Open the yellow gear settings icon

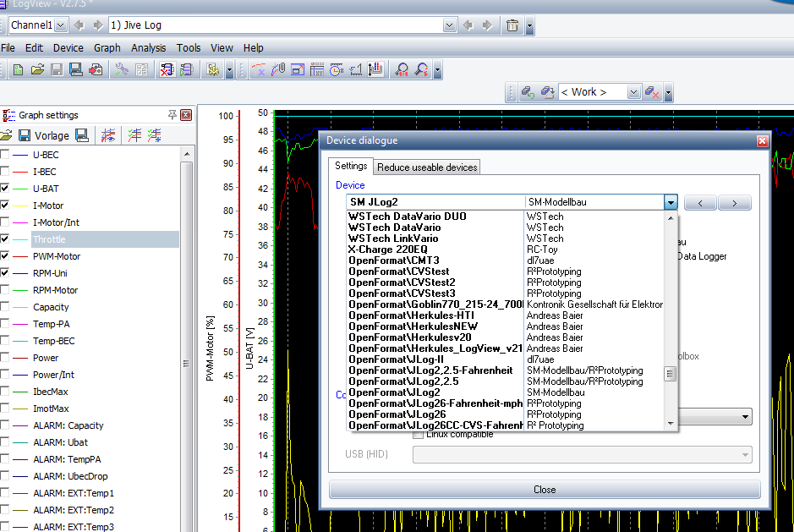[213, 70]
